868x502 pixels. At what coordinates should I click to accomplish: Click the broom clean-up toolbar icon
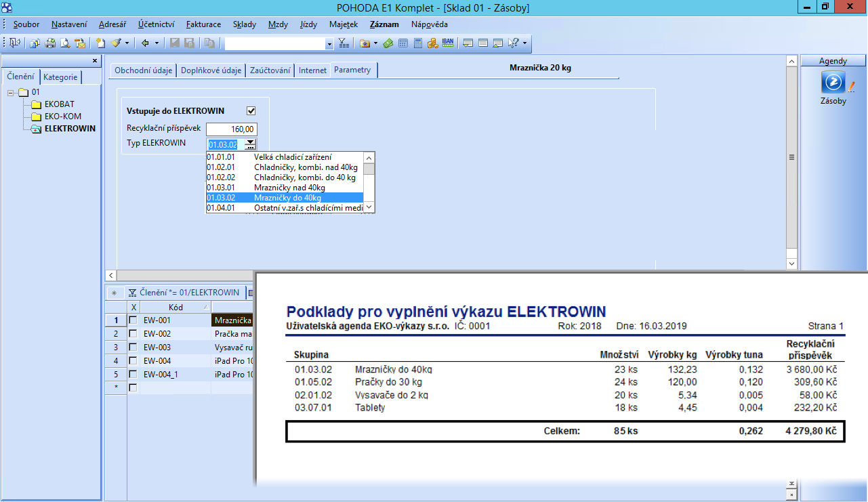tap(116, 43)
